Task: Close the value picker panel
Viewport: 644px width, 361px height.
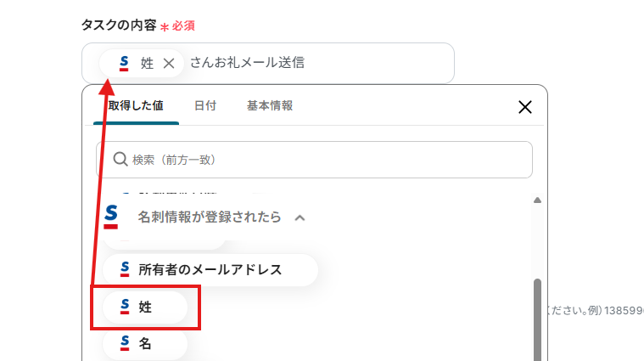Action: (x=524, y=106)
